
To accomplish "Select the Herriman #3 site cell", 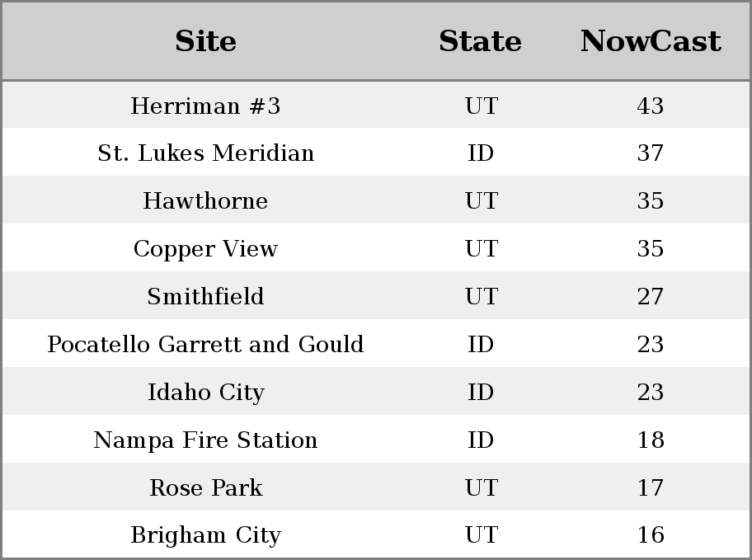I will coord(205,106).
